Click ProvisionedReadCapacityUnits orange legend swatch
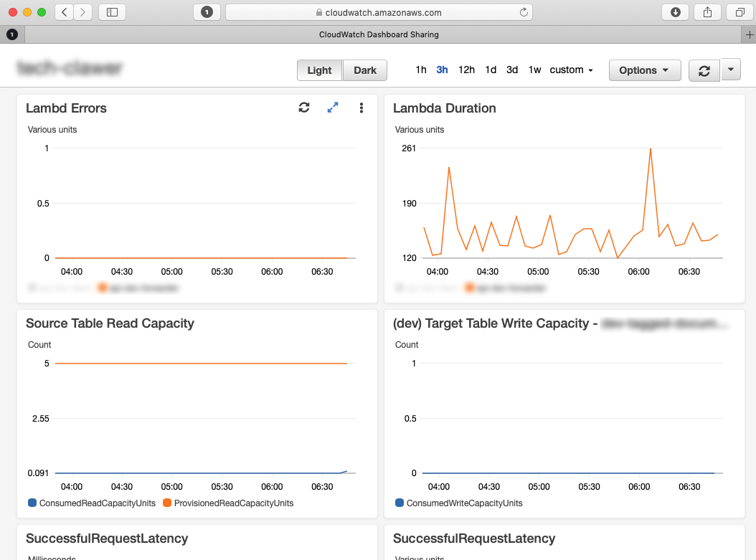This screenshot has width=756, height=560. [x=167, y=503]
